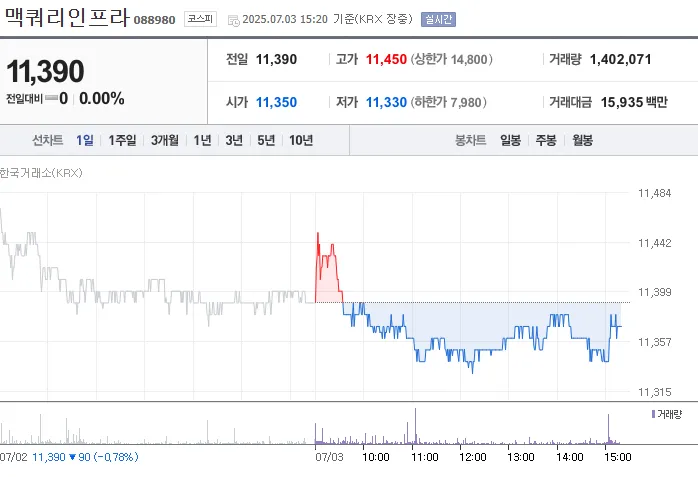Click the 저가 value 11,330
The width and height of the screenshot is (698, 477).
coord(386,102)
